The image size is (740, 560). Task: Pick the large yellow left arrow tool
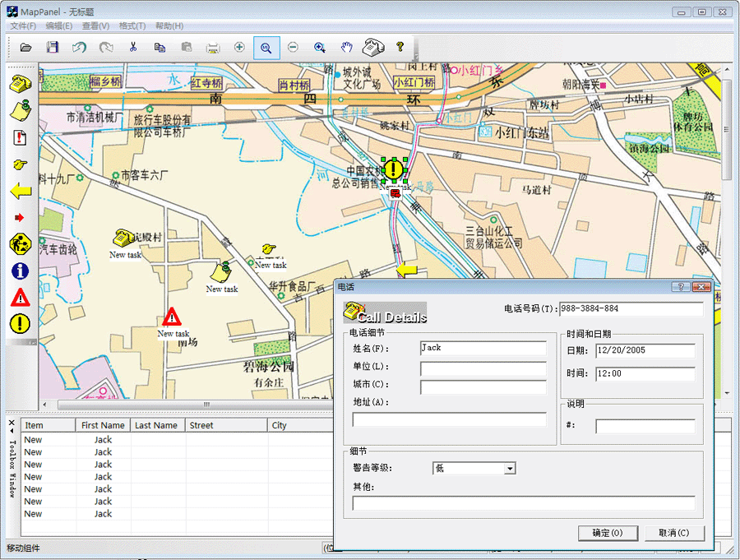[x=21, y=191]
